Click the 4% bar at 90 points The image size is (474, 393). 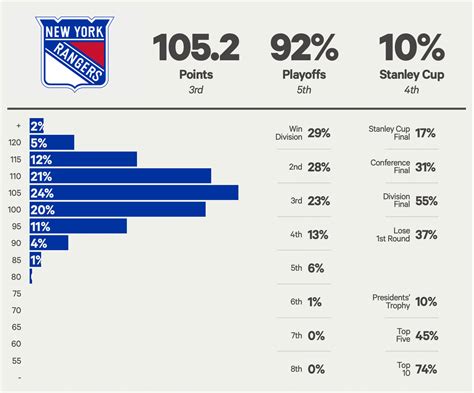(49, 243)
